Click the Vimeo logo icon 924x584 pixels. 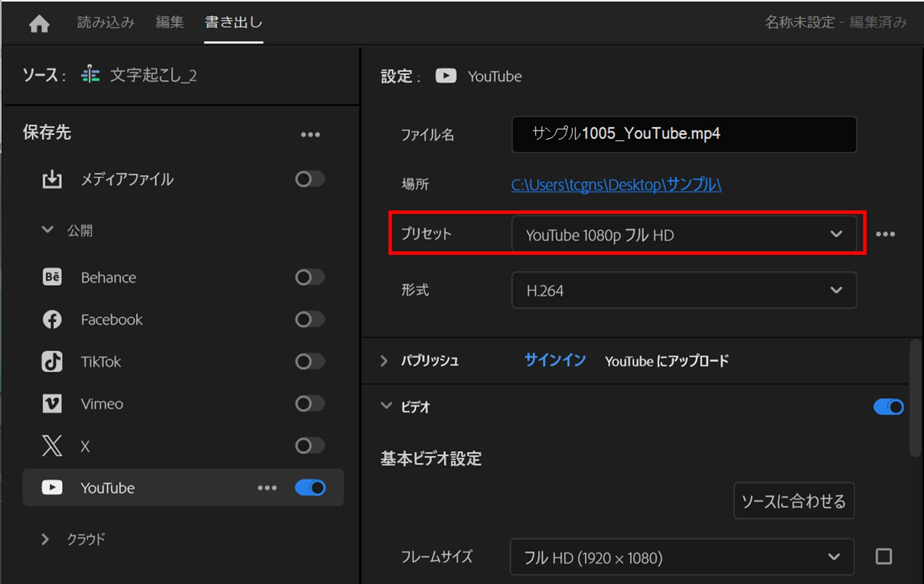click(x=52, y=403)
